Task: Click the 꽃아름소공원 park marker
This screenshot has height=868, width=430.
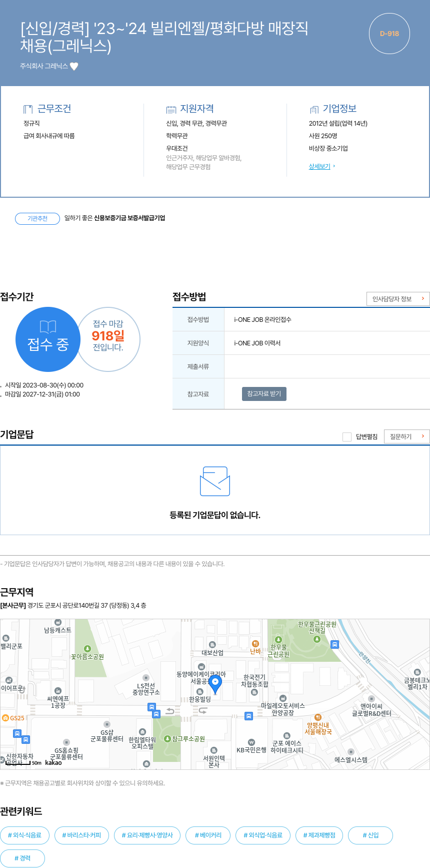Action: click(87, 649)
